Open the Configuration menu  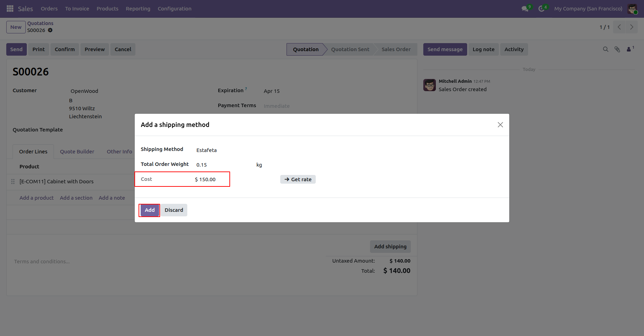click(x=174, y=9)
